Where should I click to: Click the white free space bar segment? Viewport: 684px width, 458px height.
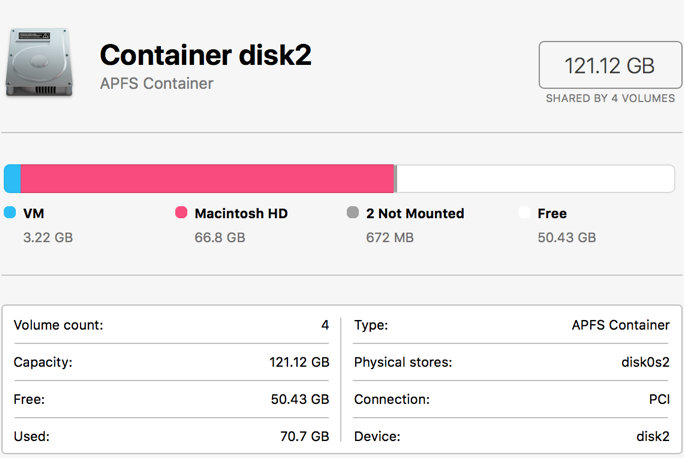535,179
